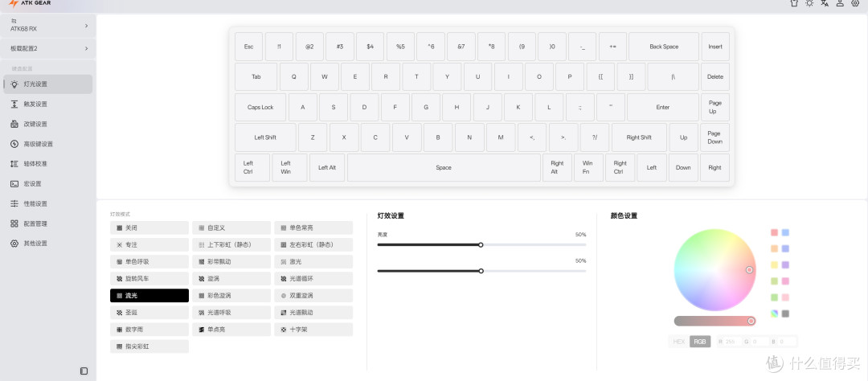Click the Esc key on keyboard layout

coord(248,47)
